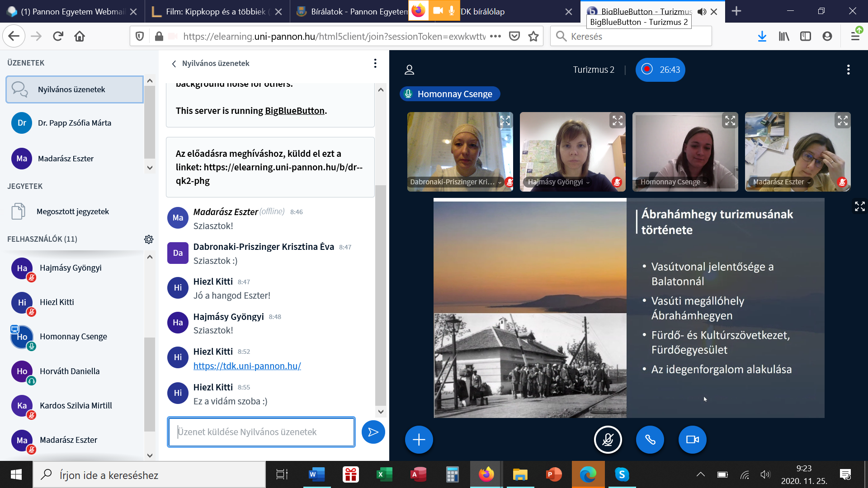Click the chat message input field
This screenshot has width=868, height=488.
pos(261,432)
